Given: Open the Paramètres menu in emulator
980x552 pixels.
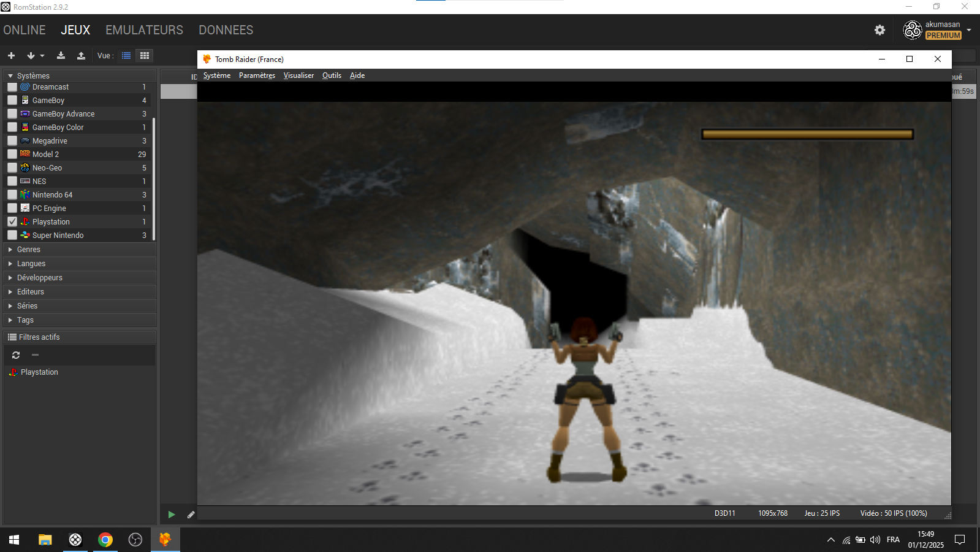Looking at the screenshot, I should tap(257, 75).
